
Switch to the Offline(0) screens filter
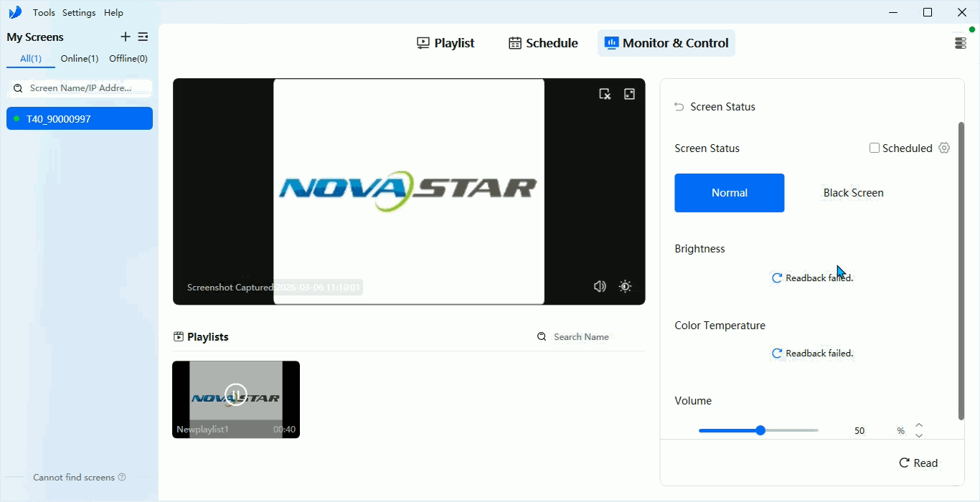(128, 59)
